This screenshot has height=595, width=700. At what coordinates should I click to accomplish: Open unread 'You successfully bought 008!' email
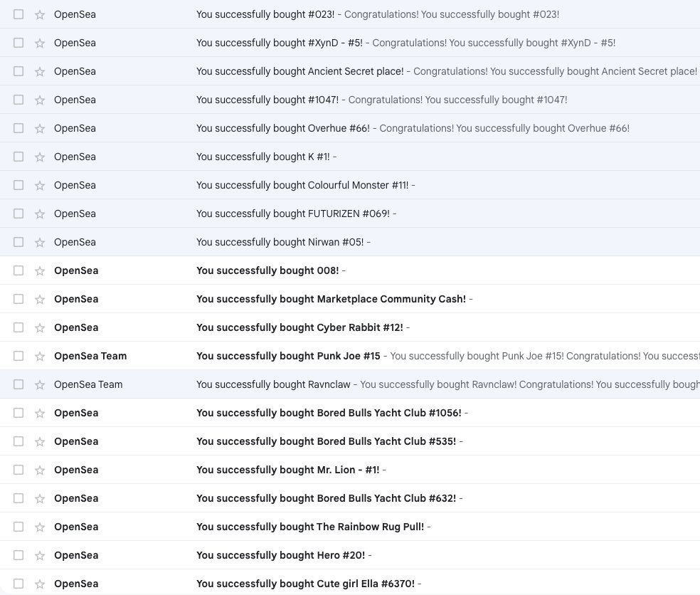268,270
